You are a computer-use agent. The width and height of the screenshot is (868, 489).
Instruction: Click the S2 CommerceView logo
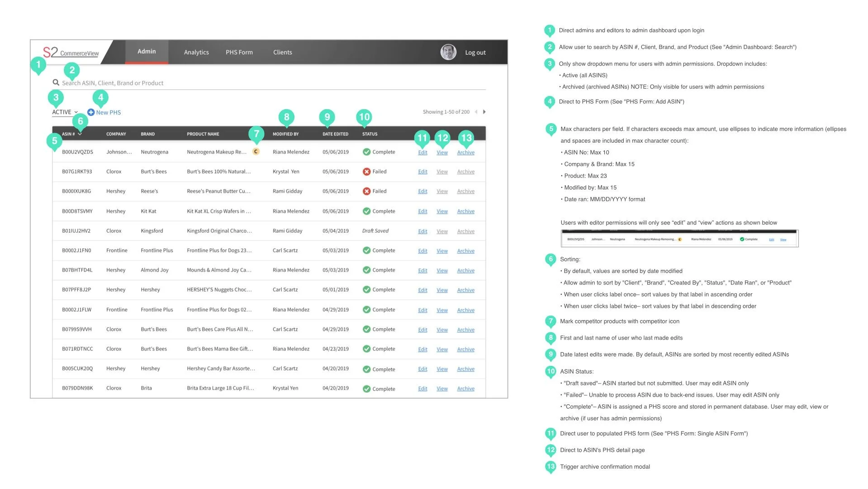click(71, 52)
